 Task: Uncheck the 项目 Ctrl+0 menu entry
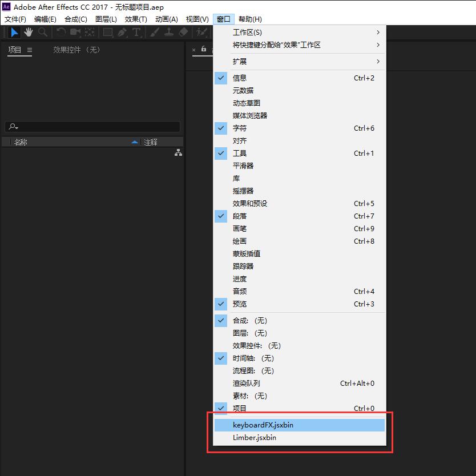coord(300,408)
